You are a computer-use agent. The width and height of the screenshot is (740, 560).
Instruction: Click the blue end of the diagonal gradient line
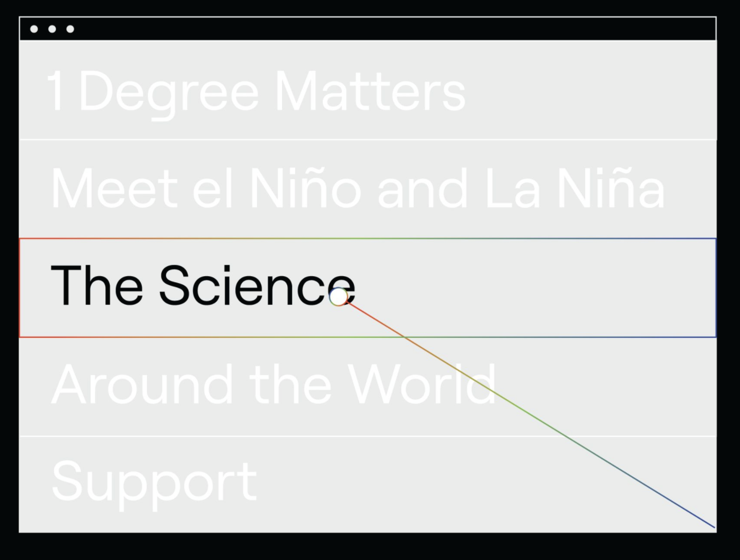click(713, 526)
